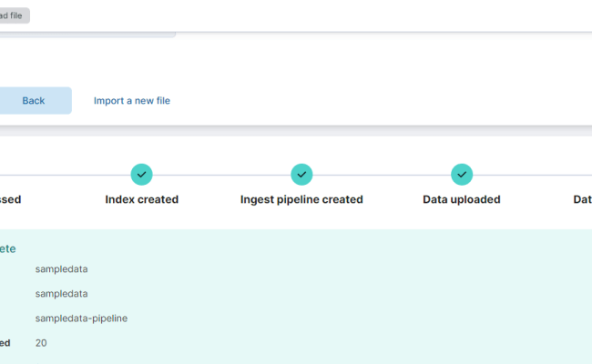Click the Index created step label

point(141,199)
